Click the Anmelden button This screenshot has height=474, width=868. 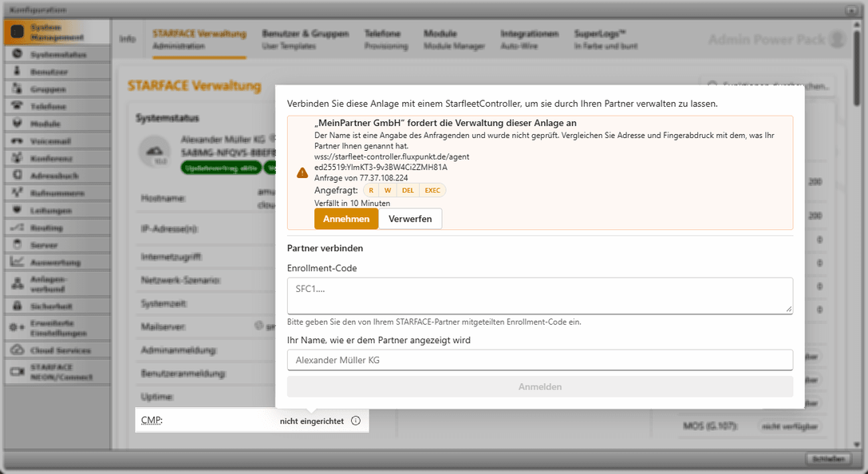tap(540, 386)
